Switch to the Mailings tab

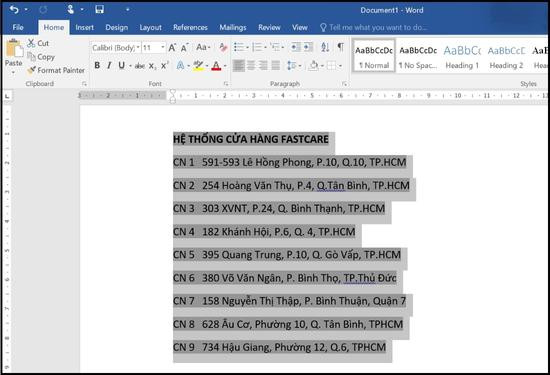[x=233, y=27]
